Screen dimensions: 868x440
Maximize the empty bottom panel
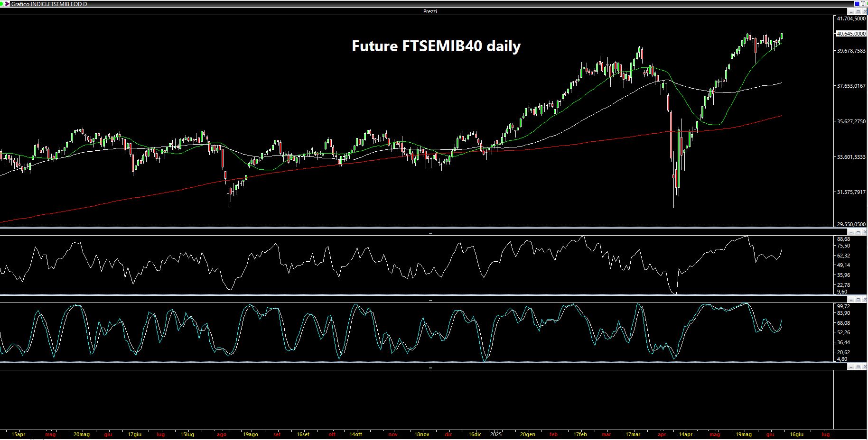pyautogui.click(x=858, y=367)
